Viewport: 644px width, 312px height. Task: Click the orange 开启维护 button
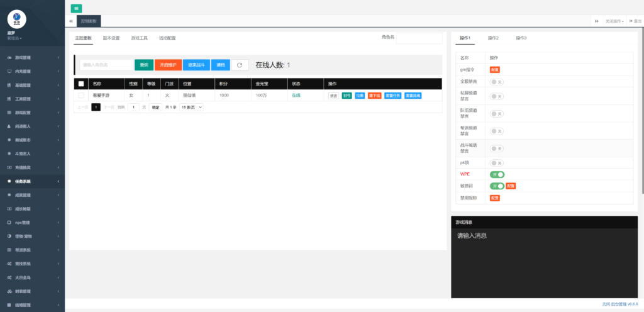click(x=168, y=65)
